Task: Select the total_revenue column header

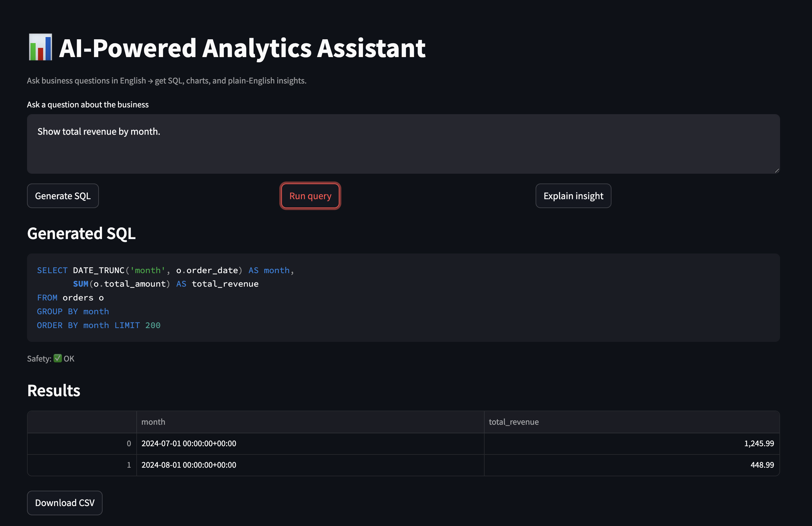Action: coord(631,422)
